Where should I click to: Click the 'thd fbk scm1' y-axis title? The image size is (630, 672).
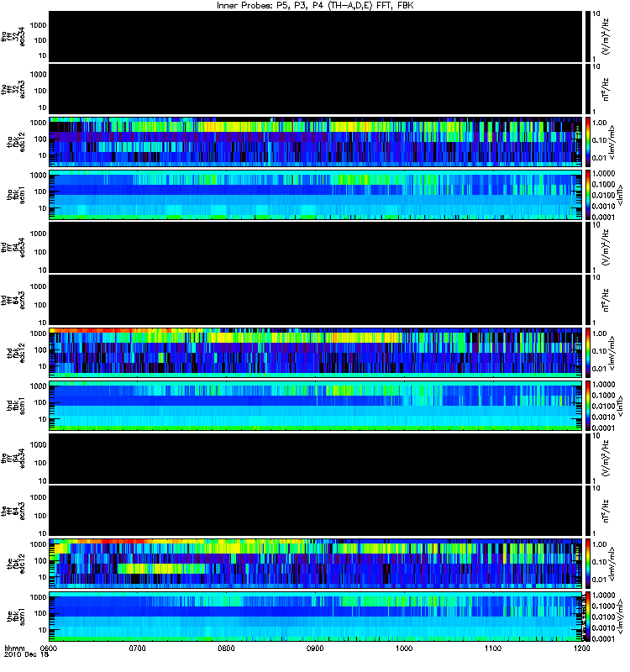(16, 406)
